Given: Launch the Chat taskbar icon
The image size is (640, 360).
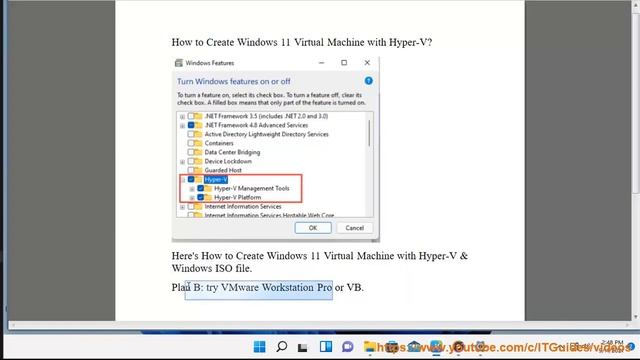Looking at the screenshot, I should [x=347, y=347].
